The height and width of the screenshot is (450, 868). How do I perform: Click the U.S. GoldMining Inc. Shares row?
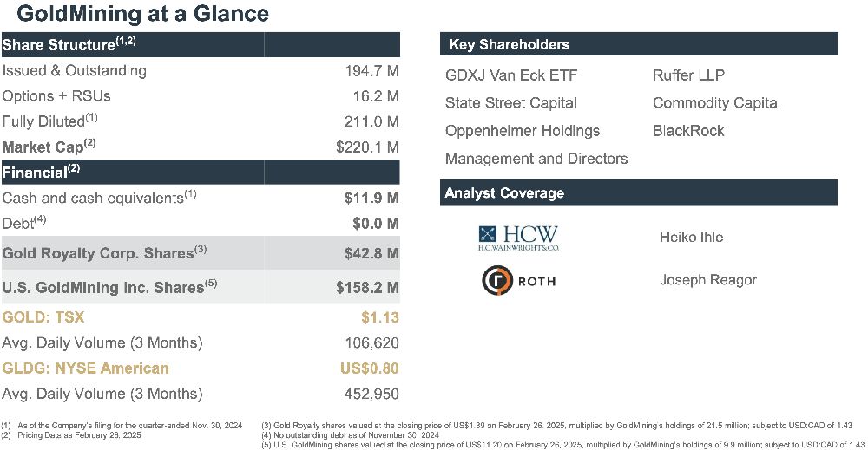[201, 287]
